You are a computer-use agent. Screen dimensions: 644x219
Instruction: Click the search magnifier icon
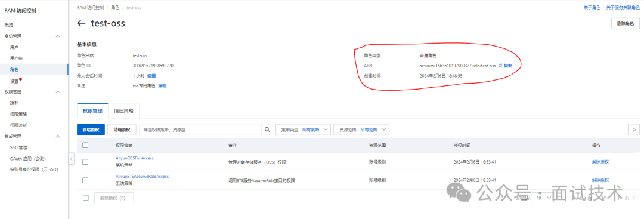click(267, 129)
